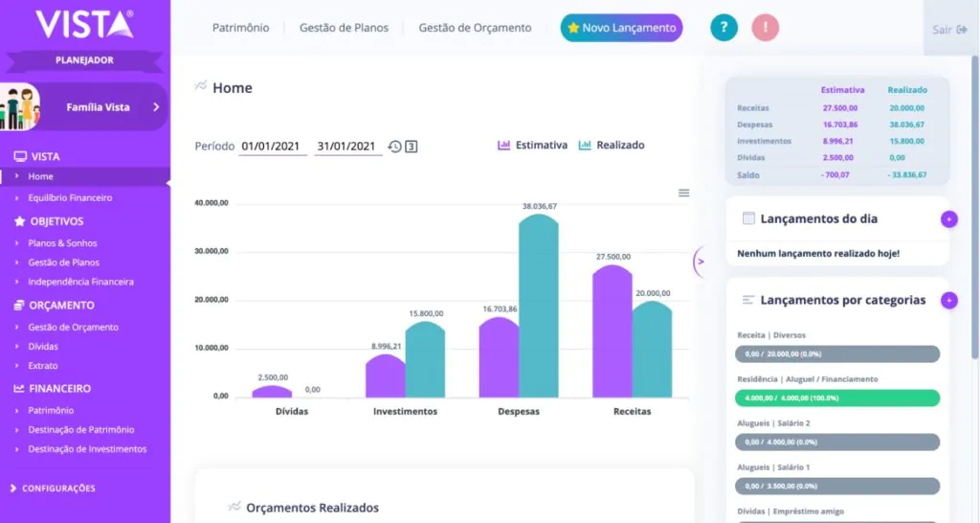Toggle the Realizado series in chart legend
Viewport: 980px width, 523px height.
[x=612, y=146]
